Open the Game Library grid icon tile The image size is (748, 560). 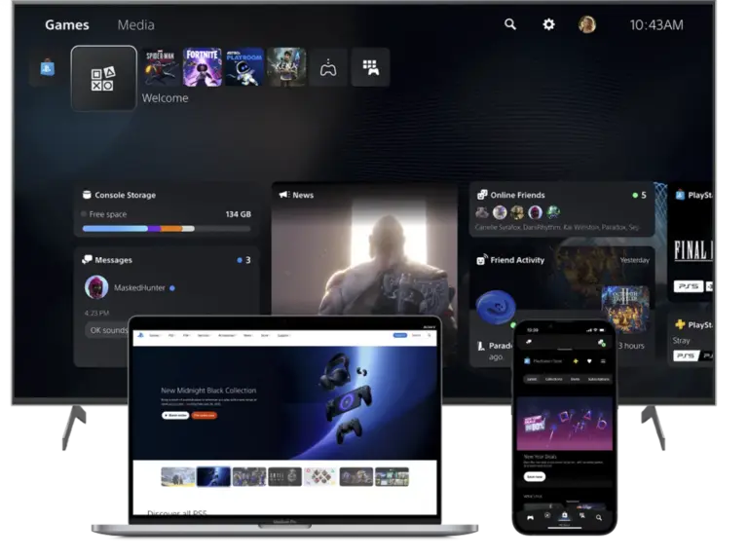point(370,67)
